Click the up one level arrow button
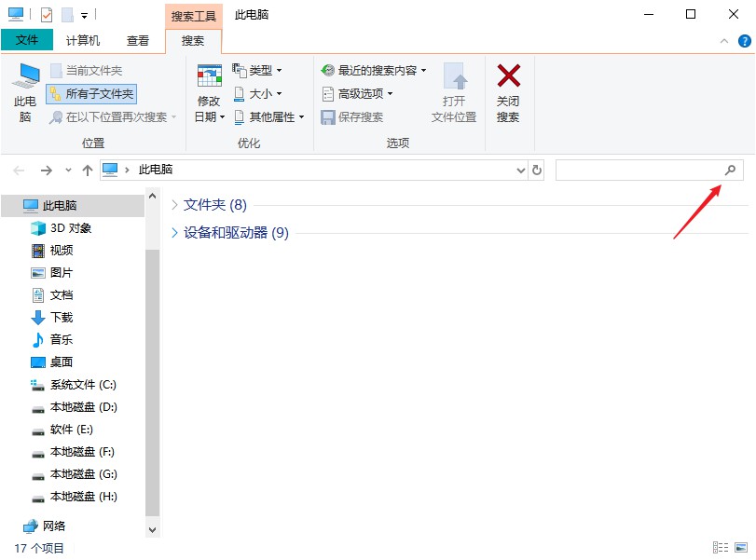756x560 pixels. coord(88,171)
